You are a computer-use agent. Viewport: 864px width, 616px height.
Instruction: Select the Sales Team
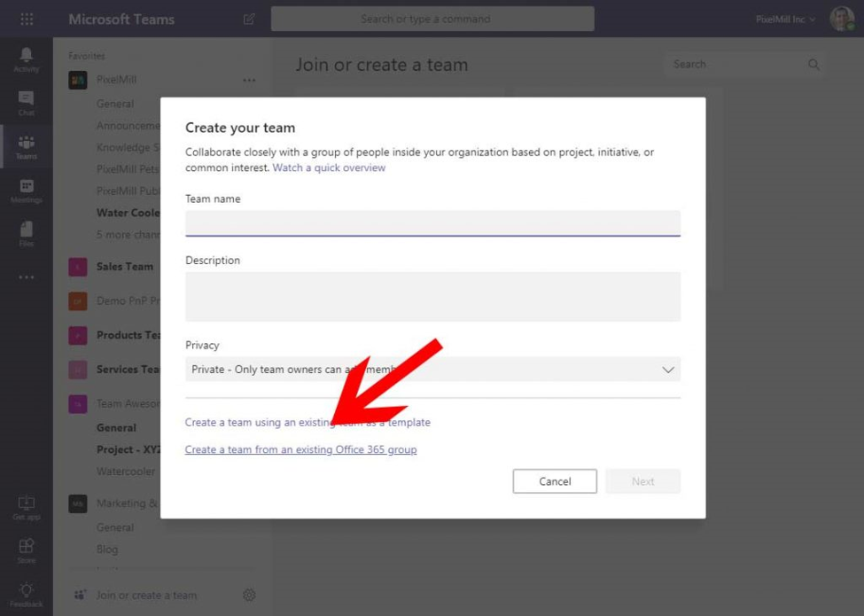pyautogui.click(x=125, y=267)
